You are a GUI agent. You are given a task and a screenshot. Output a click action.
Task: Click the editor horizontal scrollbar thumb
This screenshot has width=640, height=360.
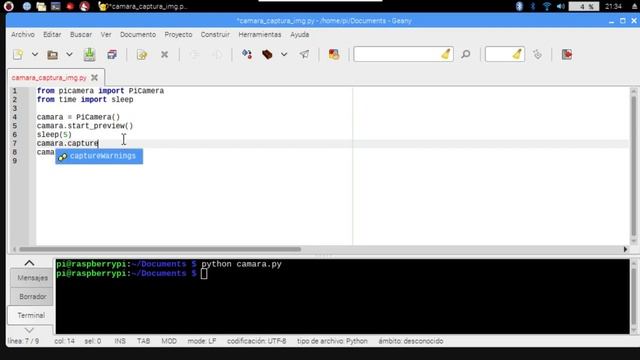(160, 249)
